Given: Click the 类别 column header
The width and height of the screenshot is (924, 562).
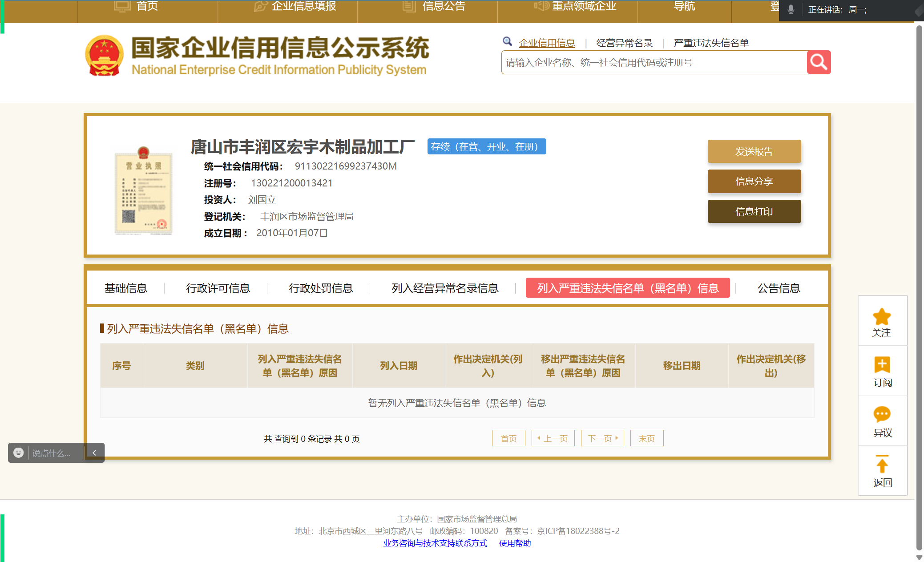Looking at the screenshot, I should point(195,365).
